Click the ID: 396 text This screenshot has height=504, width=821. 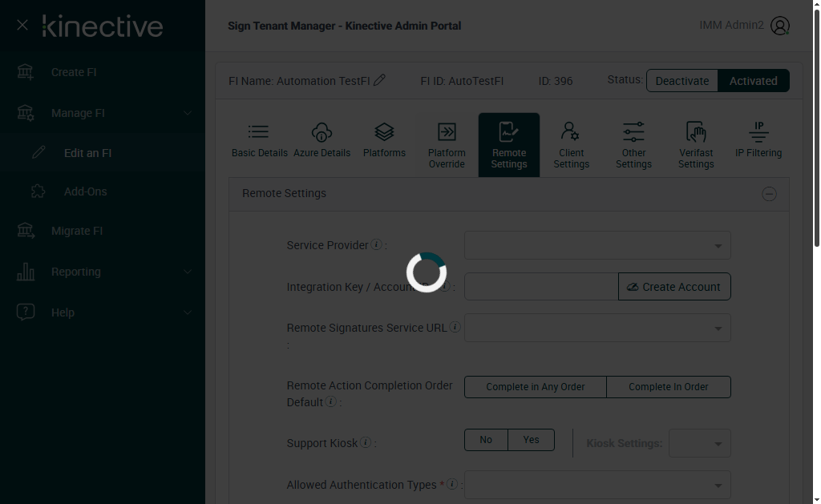click(556, 81)
